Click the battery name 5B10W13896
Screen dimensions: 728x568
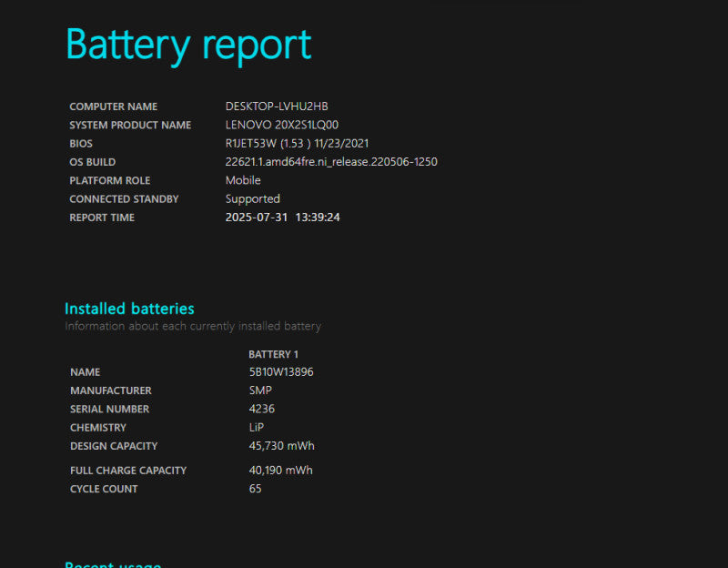tap(281, 372)
